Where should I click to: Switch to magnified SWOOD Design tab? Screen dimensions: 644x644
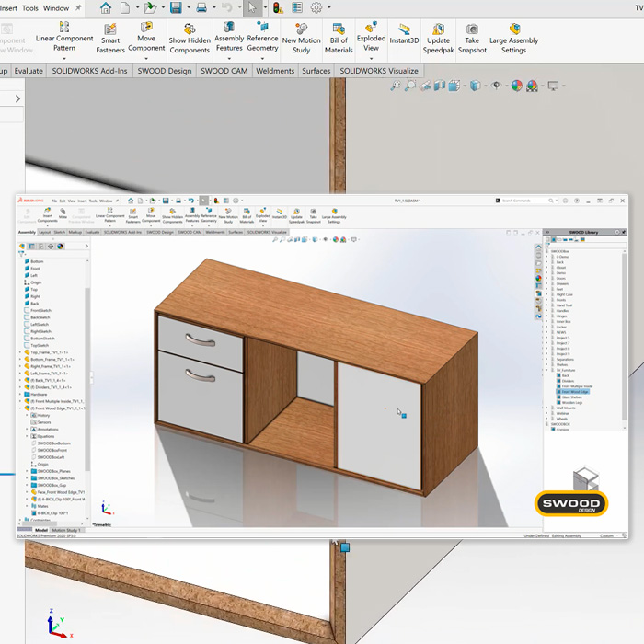click(x=165, y=71)
